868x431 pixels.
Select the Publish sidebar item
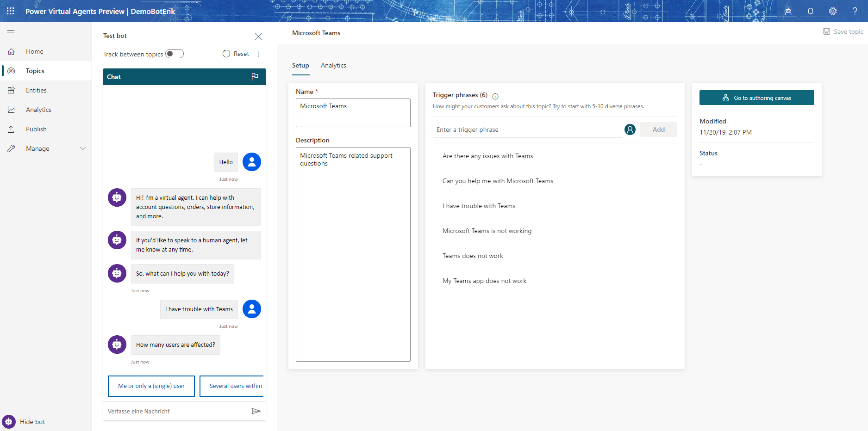point(36,129)
